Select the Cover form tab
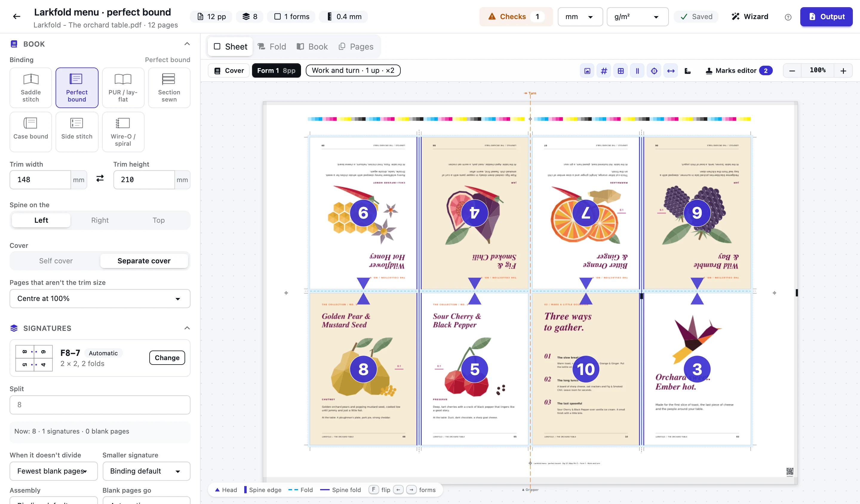 coord(229,71)
